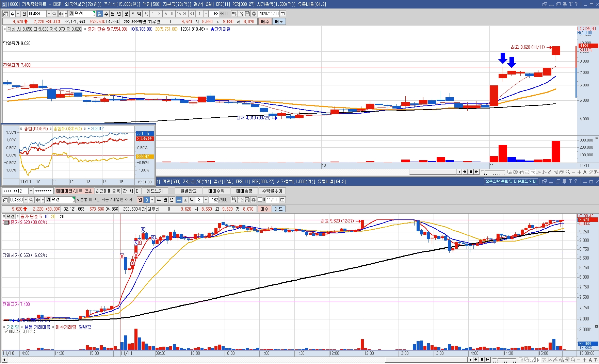Open the settings gear in lower chart toolbar
The height and width of the screenshot is (364, 599).
(253, 200)
